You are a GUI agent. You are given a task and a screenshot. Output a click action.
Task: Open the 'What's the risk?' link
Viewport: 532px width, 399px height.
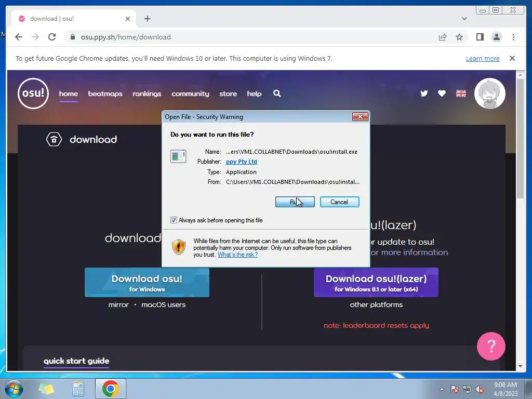tap(237, 255)
